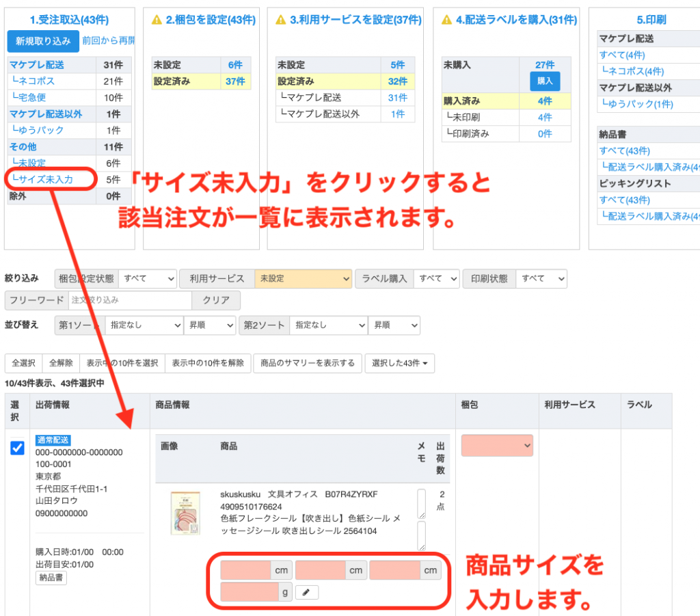Click the 6件 count for 未設定 packaging
This screenshot has height=616, width=700.
click(x=235, y=65)
